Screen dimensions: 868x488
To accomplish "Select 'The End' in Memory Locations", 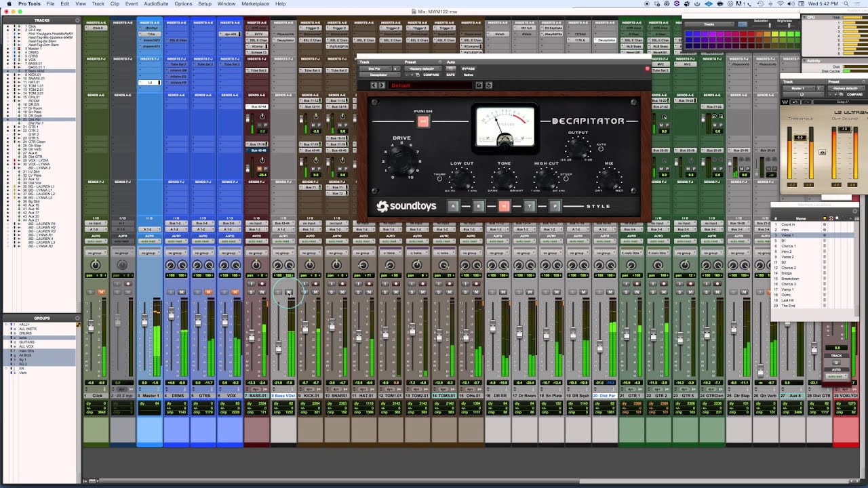I will click(x=788, y=306).
